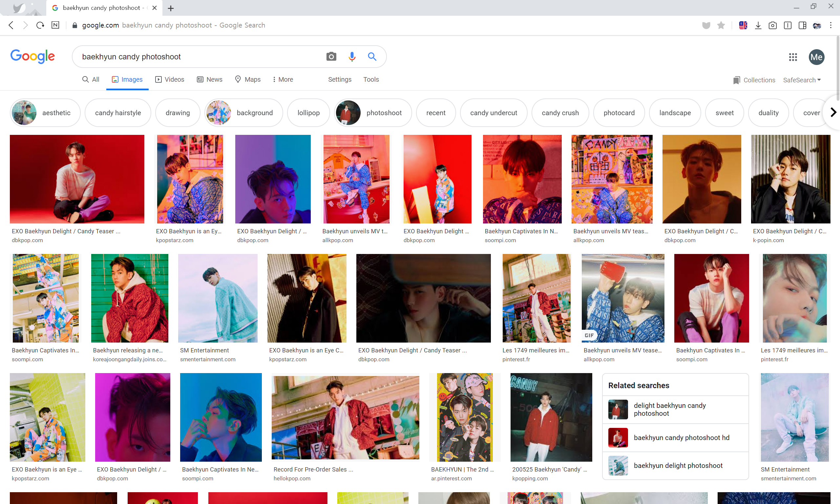Filter by the background chip
Screen dimensions: 840x504
tap(244, 113)
